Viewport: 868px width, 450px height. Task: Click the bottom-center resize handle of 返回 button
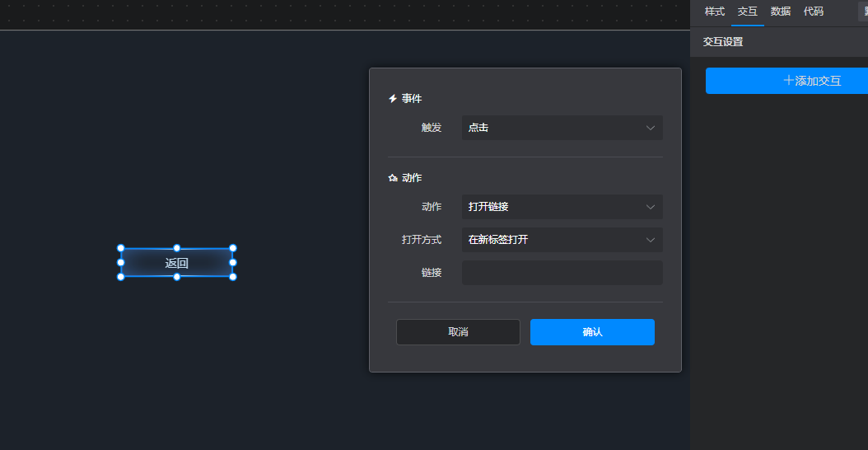[177, 277]
